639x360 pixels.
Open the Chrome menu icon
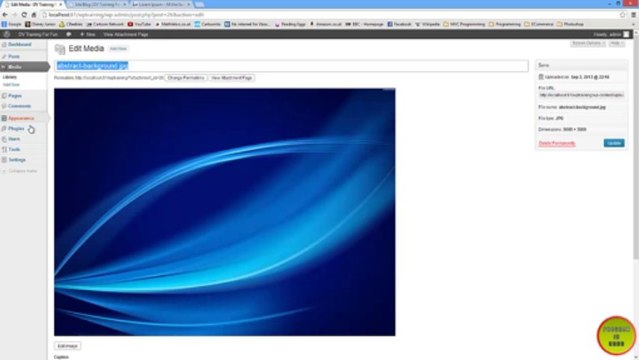(x=633, y=15)
